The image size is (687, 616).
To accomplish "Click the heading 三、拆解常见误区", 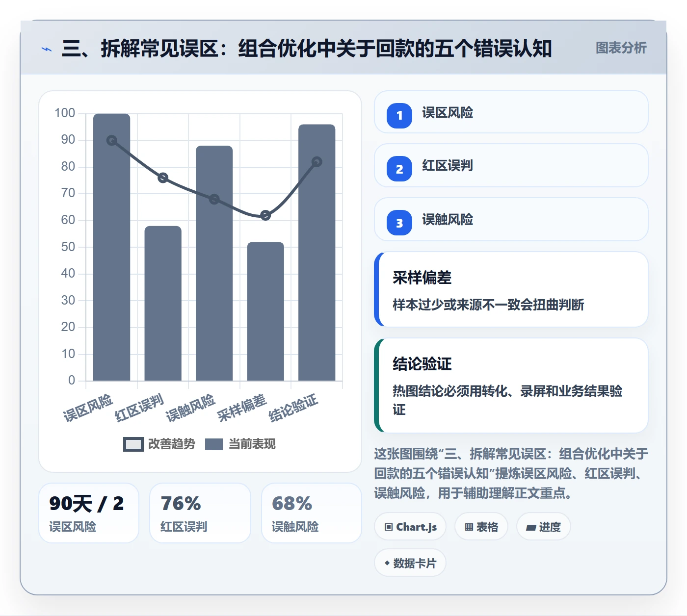I will click(307, 49).
